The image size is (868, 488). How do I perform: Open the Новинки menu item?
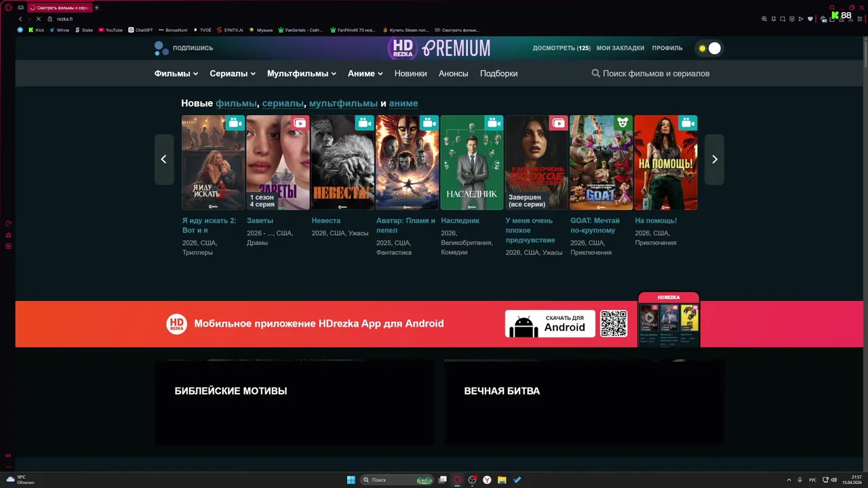click(x=411, y=73)
